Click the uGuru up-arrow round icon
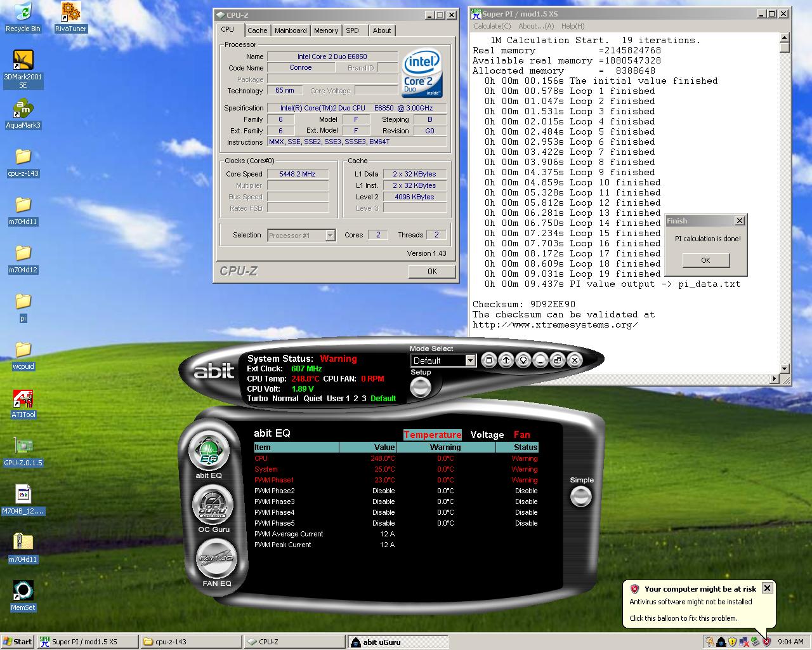This screenshot has height=650, width=812. click(x=506, y=361)
